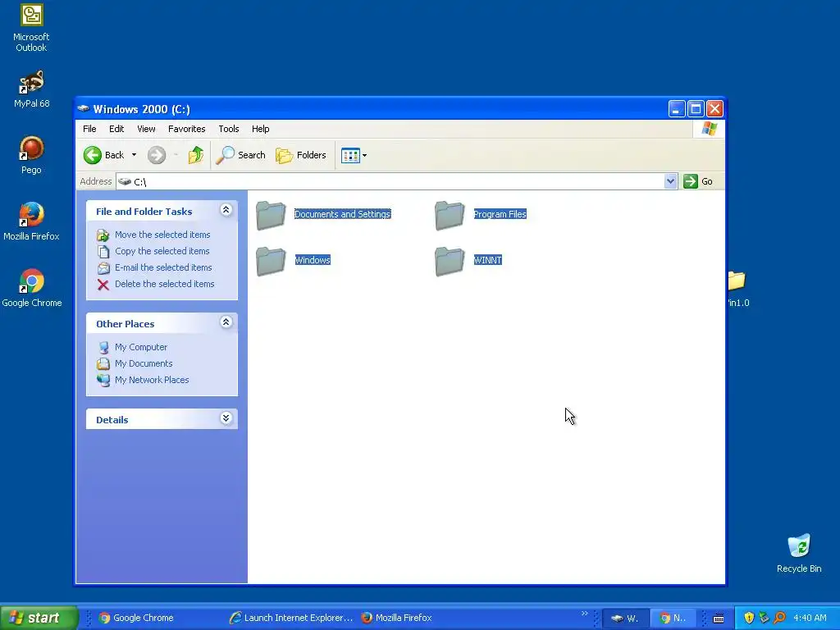The width and height of the screenshot is (840, 630).
Task: Open the Edit menu
Action: [x=116, y=129]
